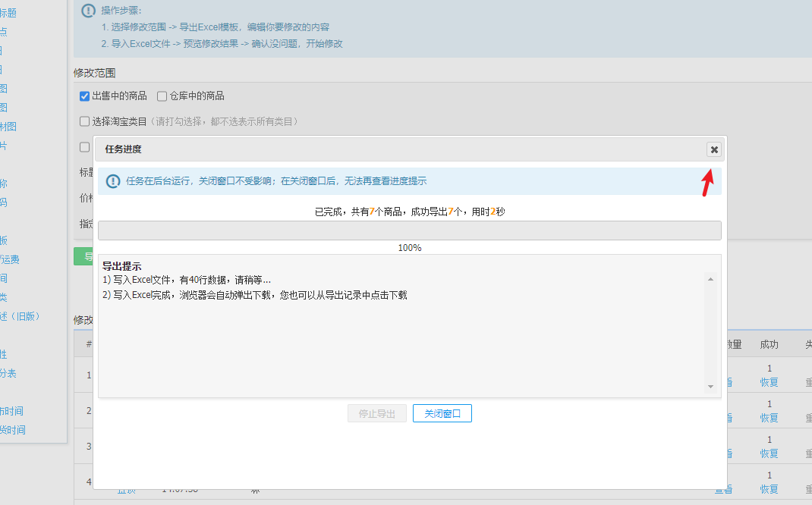Click the 导出提示 log text area
The width and height of the screenshot is (812, 505).
pos(402,334)
